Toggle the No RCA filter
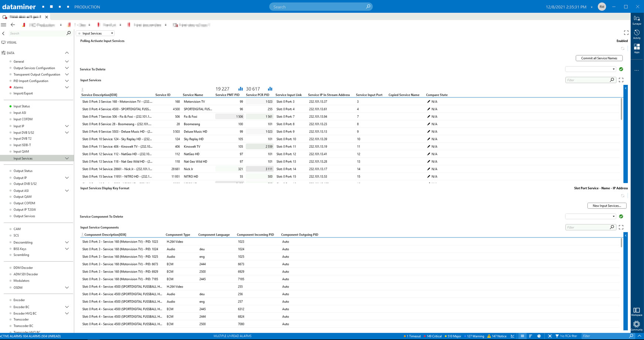 (x=566, y=336)
